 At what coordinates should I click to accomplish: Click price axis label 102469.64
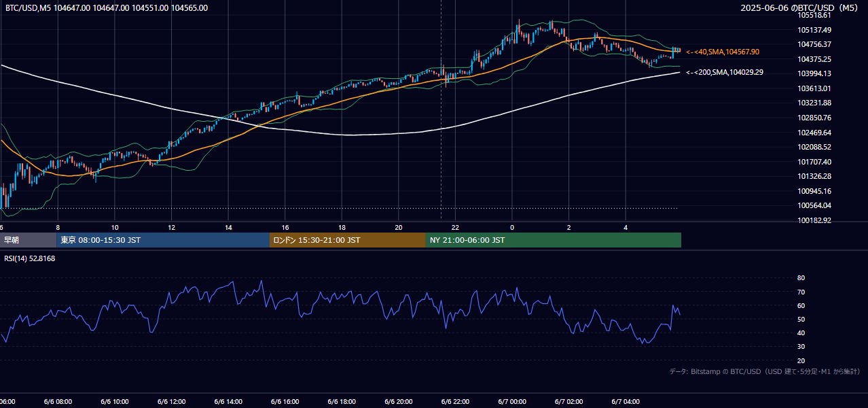(x=814, y=133)
